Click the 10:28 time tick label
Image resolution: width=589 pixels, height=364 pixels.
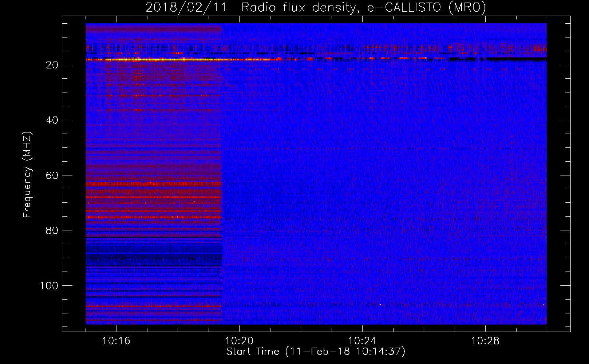[x=485, y=341]
